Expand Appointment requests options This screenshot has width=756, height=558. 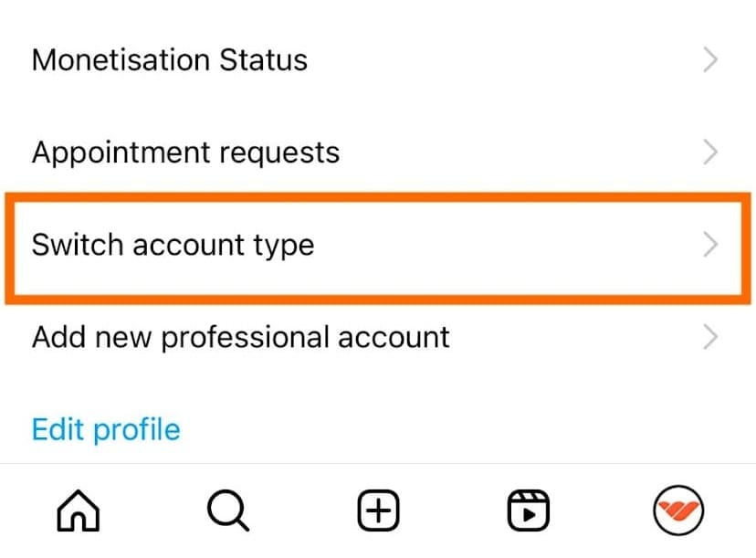(711, 152)
